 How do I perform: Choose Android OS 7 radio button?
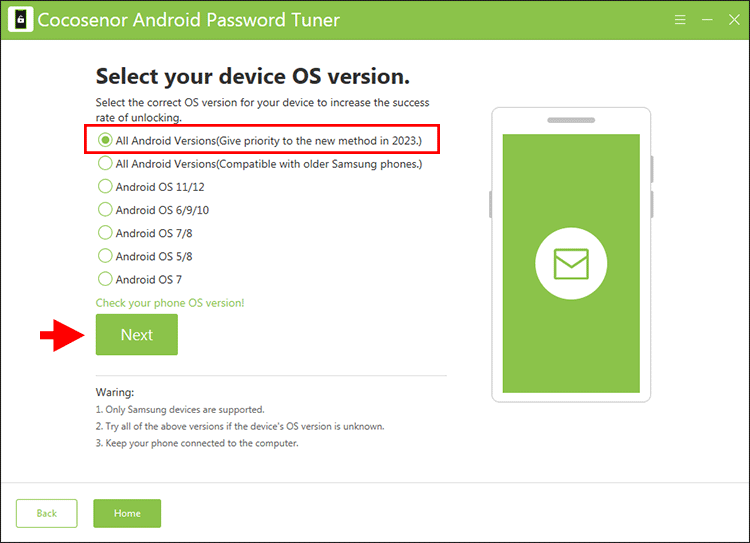click(105, 279)
